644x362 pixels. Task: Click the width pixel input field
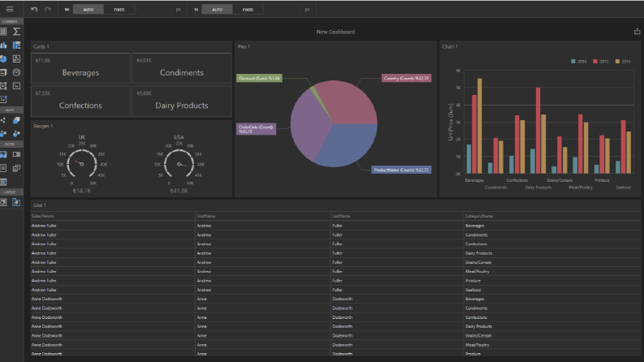[x=155, y=10]
